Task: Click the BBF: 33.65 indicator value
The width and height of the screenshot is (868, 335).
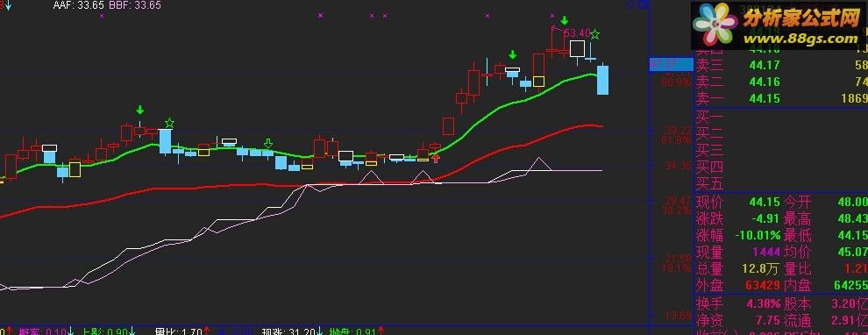Action: tap(135, 5)
